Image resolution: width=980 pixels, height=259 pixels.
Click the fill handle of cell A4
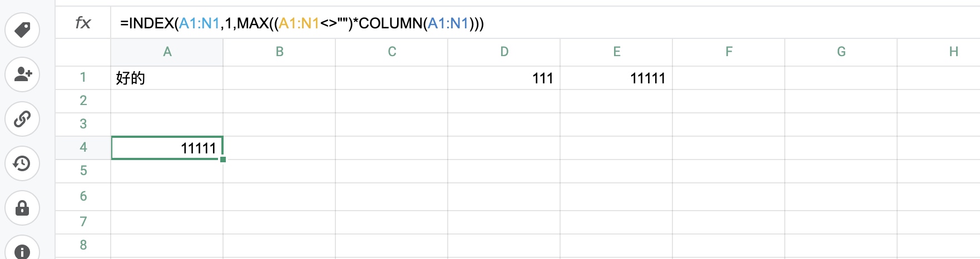(x=223, y=160)
